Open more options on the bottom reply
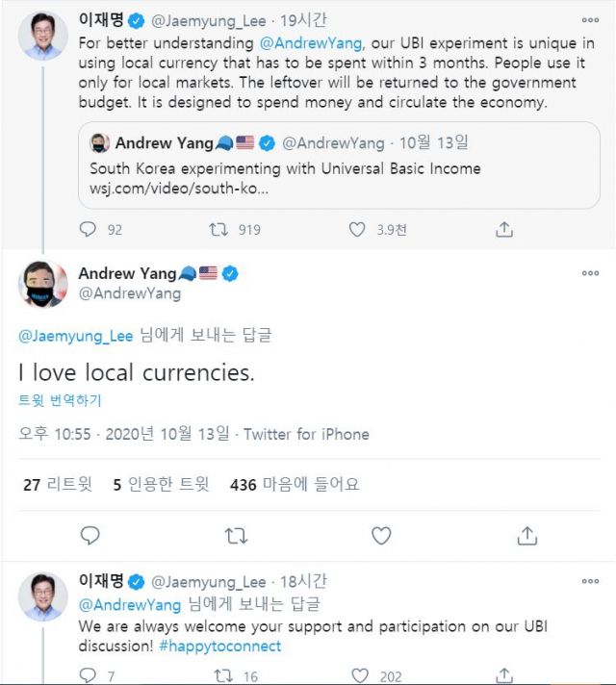The height and width of the screenshot is (685, 616). pyautogui.click(x=590, y=582)
